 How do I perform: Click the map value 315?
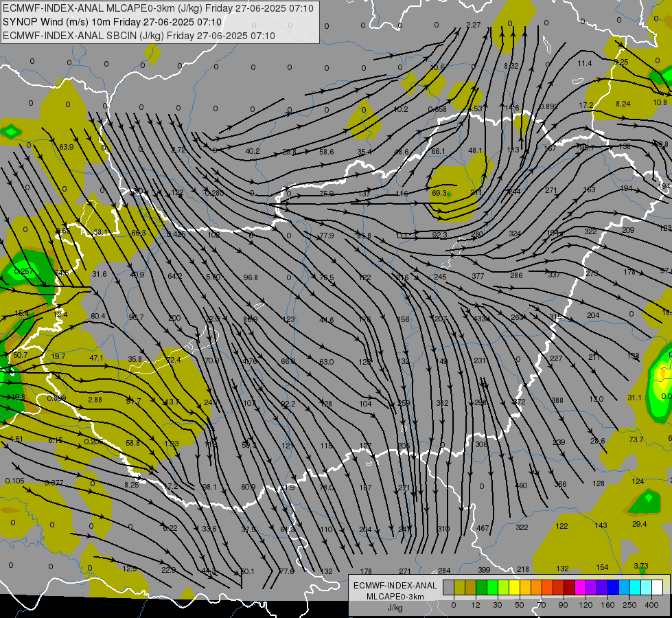point(555,317)
